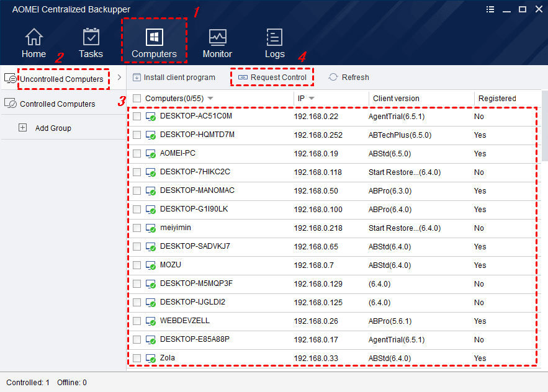Image resolution: width=548 pixels, height=392 pixels.
Task: Tick the select-all Computers header checkbox
Action: pos(137,99)
